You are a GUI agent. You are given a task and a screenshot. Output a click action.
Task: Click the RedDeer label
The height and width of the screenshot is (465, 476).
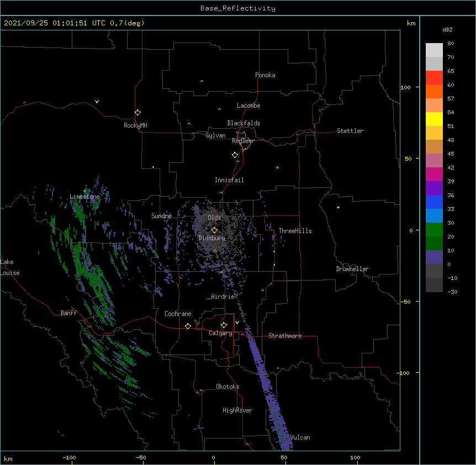coord(243,141)
